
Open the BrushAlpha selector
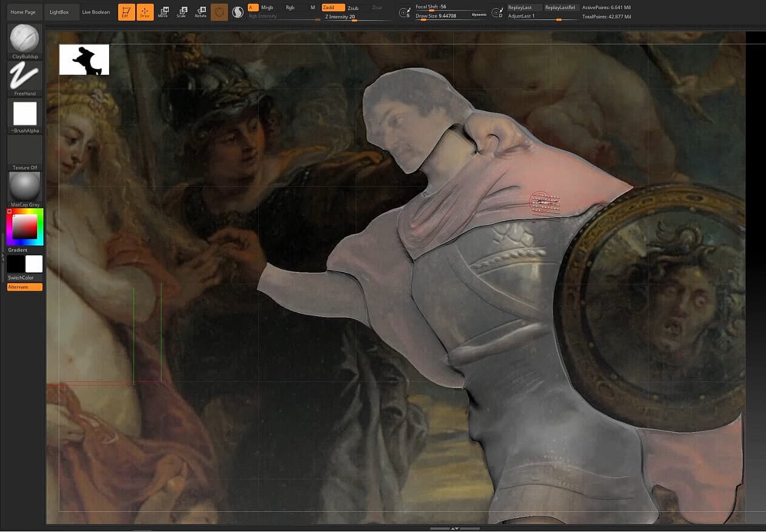click(x=25, y=114)
